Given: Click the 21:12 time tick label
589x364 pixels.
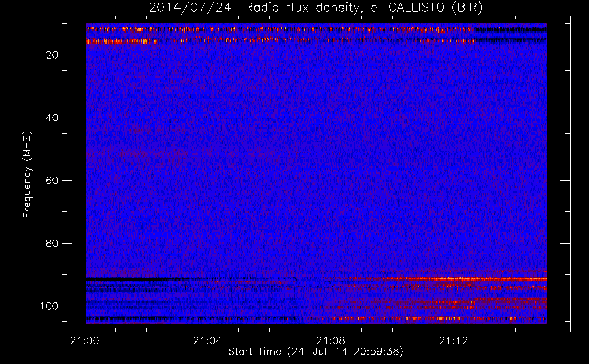Looking at the screenshot, I should (x=454, y=341).
